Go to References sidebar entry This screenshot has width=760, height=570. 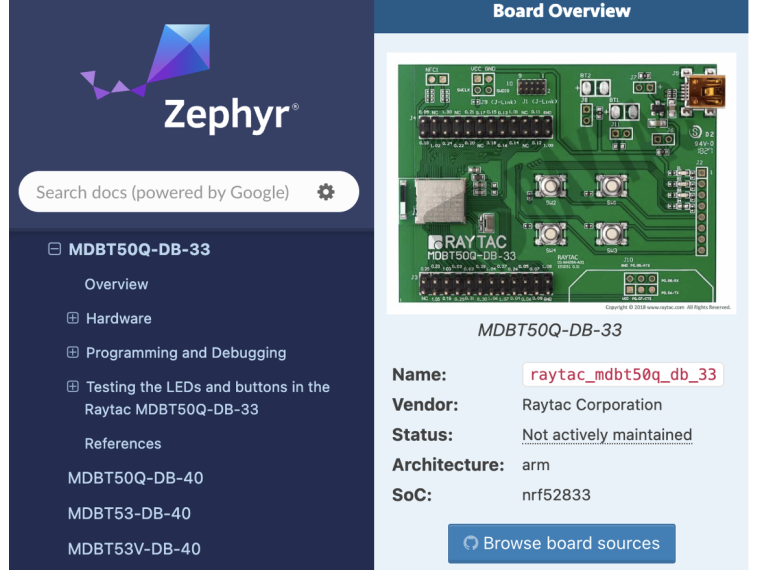click(x=122, y=443)
